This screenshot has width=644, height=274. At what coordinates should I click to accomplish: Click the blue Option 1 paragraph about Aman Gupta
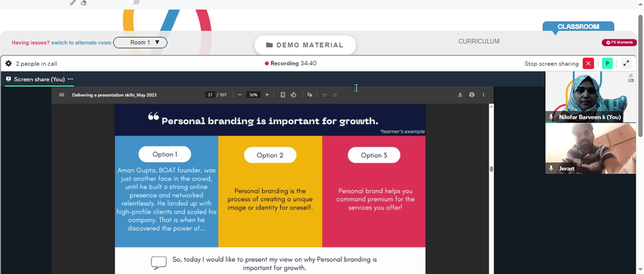[166, 199]
